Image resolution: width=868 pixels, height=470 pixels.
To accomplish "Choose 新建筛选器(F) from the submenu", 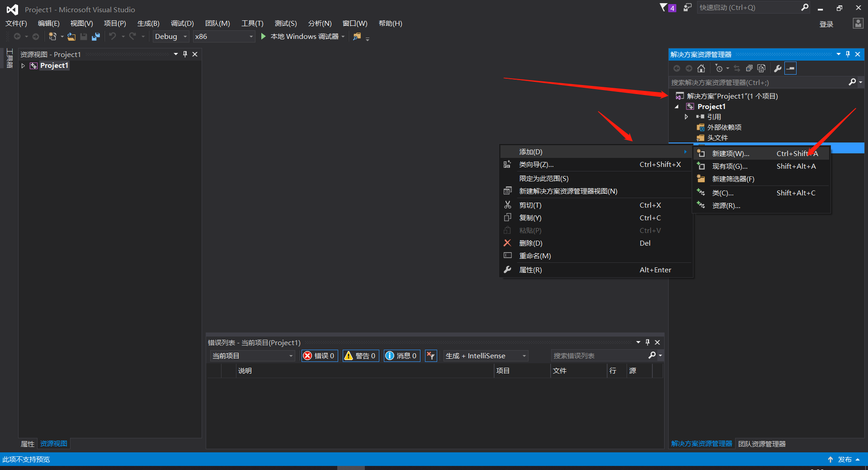I will click(761, 179).
